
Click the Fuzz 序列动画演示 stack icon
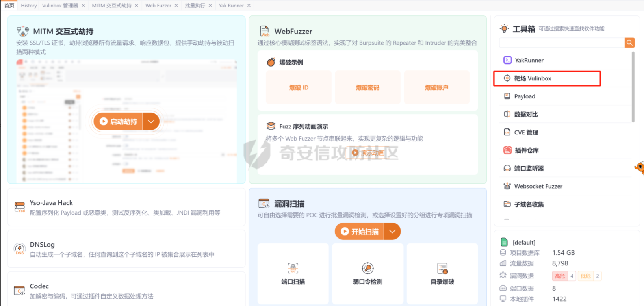(271, 126)
